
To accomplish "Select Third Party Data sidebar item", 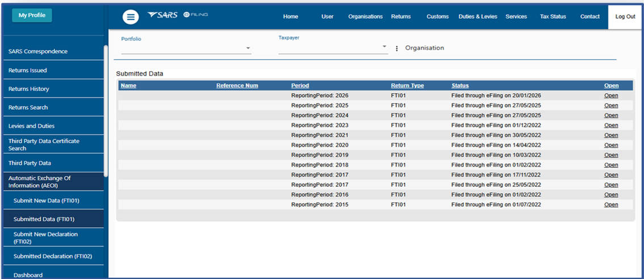I will point(30,163).
